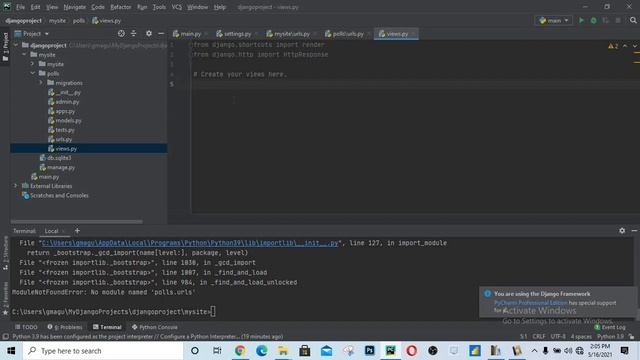Show hidden system tray icons
Viewport: 640px width, 360px height.
534,351
